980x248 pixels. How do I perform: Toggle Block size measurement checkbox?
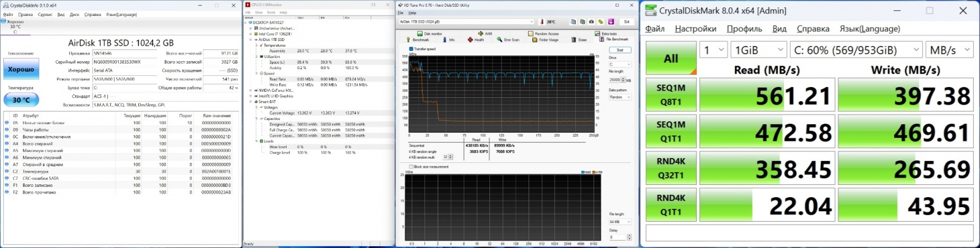411,167
